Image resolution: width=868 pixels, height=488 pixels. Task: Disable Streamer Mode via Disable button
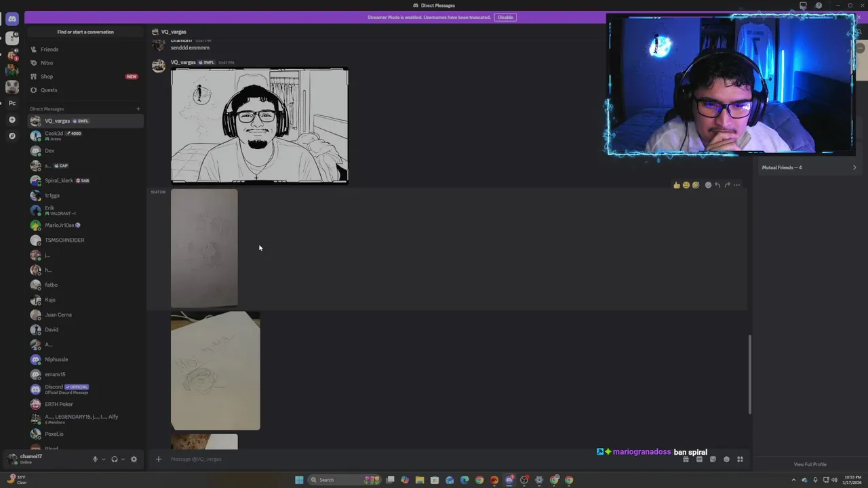[x=505, y=17]
